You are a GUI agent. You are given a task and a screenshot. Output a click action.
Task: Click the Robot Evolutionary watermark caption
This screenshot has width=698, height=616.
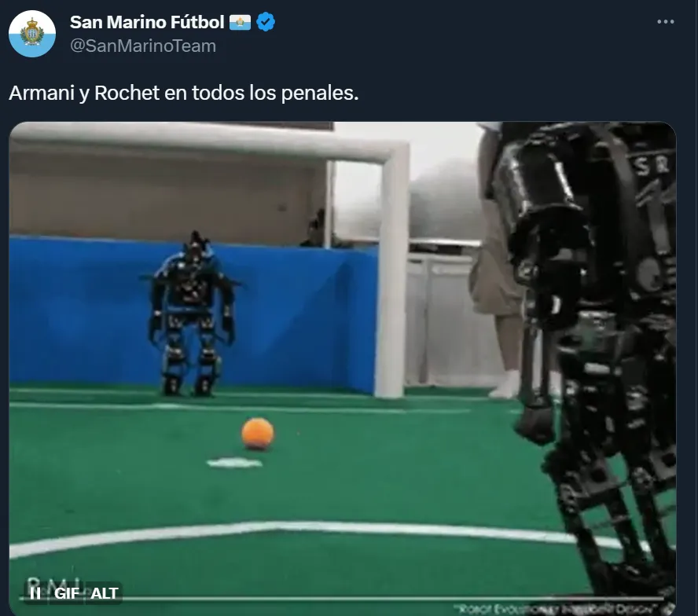pyautogui.click(x=556, y=607)
